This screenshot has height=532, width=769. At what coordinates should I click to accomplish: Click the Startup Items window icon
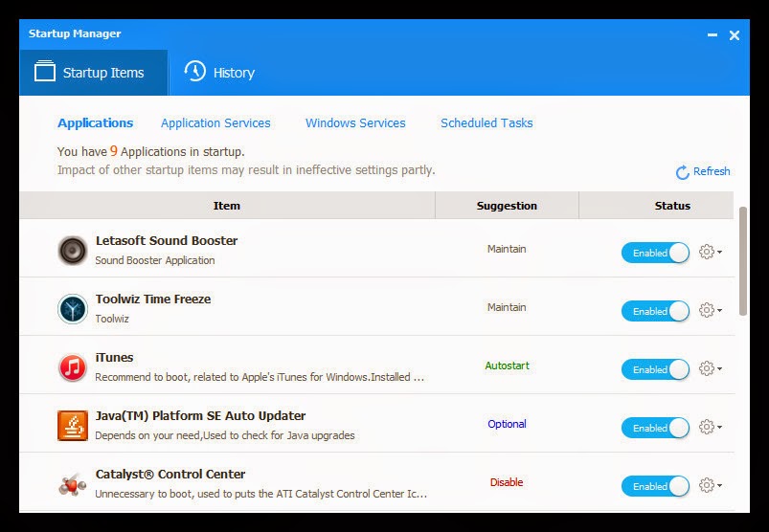point(45,71)
